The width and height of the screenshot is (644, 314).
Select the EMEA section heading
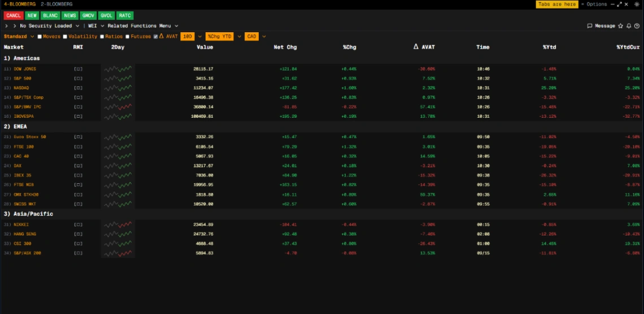point(16,126)
